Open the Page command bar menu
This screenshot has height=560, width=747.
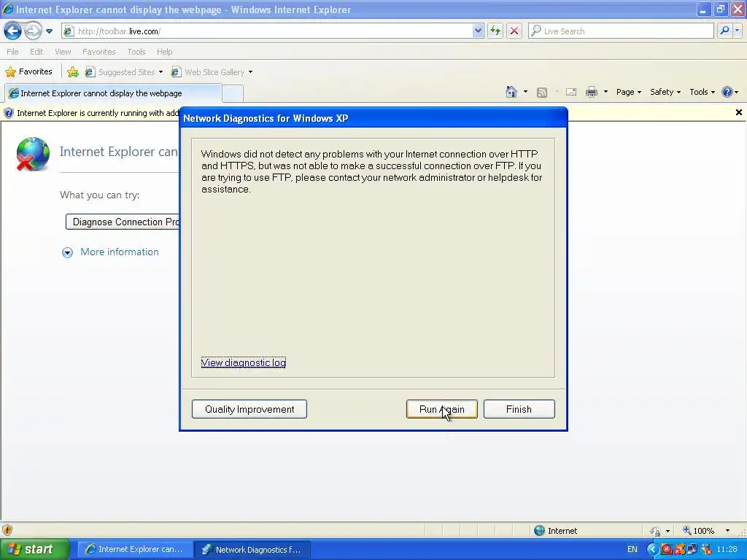point(628,93)
